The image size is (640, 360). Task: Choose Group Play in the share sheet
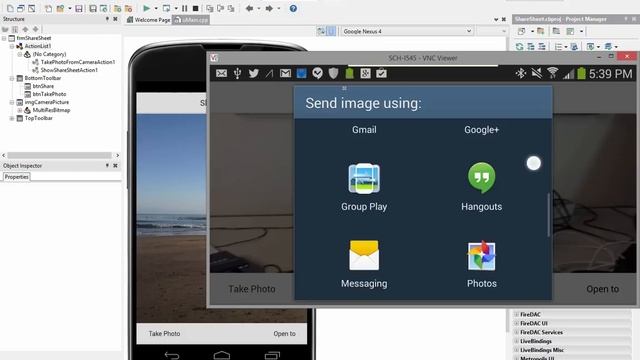(x=364, y=187)
